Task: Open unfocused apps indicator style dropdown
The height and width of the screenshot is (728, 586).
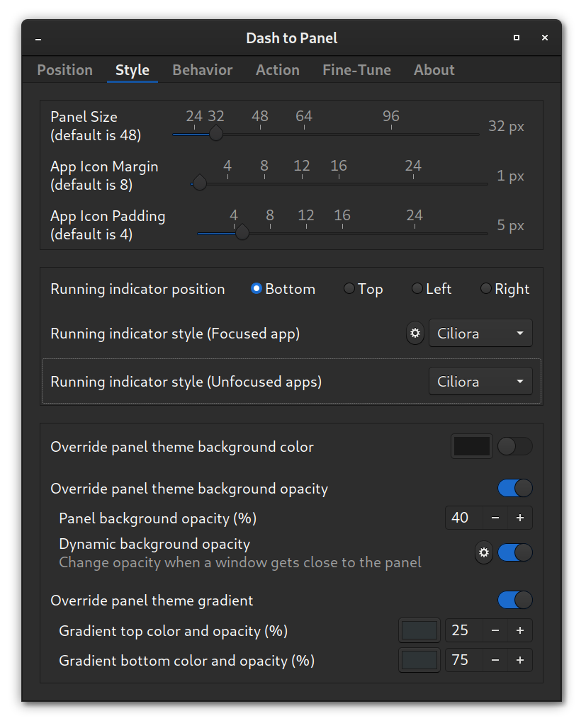Action: click(480, 381)
